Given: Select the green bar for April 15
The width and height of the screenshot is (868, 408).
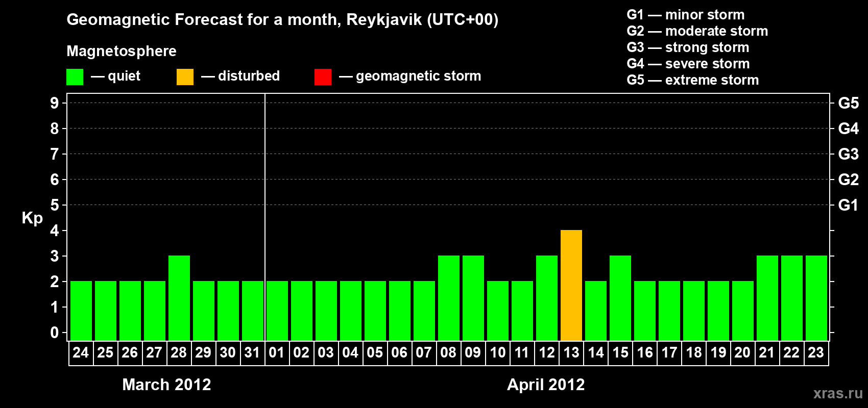Looking at the screenshot, I should click(620, 298).
